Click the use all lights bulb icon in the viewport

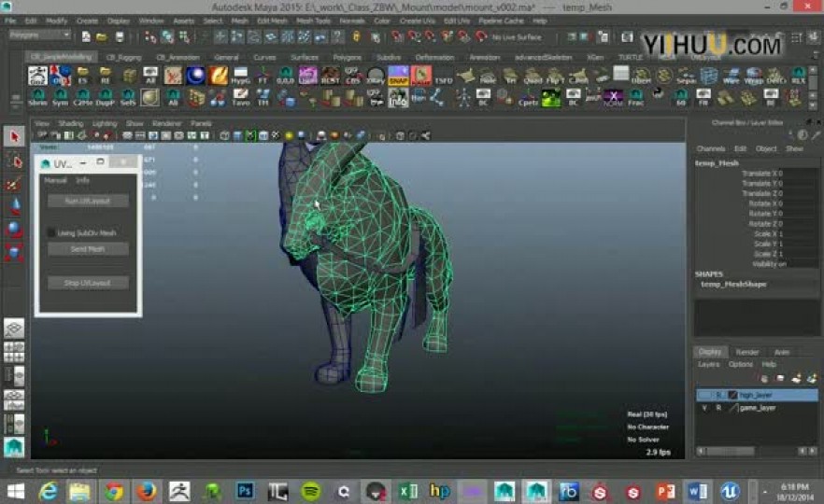289,136
